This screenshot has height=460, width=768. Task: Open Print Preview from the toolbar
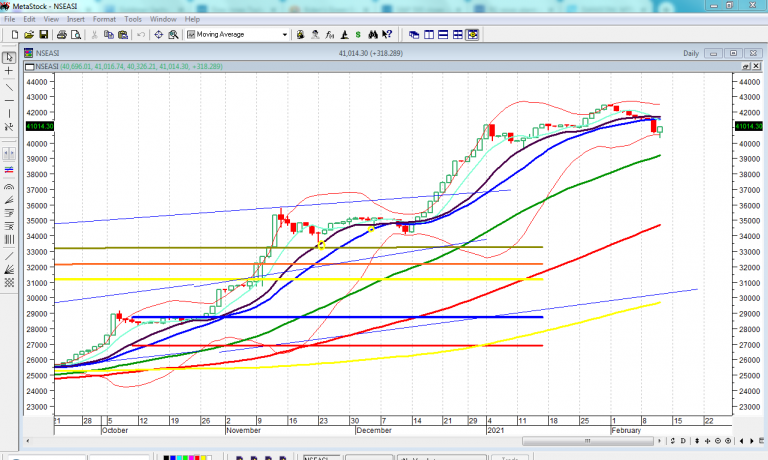pyautogui.click(x=76, y=34)
